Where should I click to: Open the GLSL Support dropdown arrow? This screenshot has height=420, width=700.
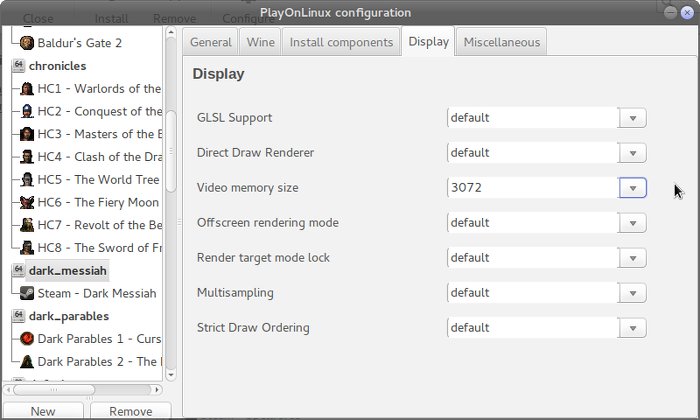pyautogui.click(x=633, y=118)
